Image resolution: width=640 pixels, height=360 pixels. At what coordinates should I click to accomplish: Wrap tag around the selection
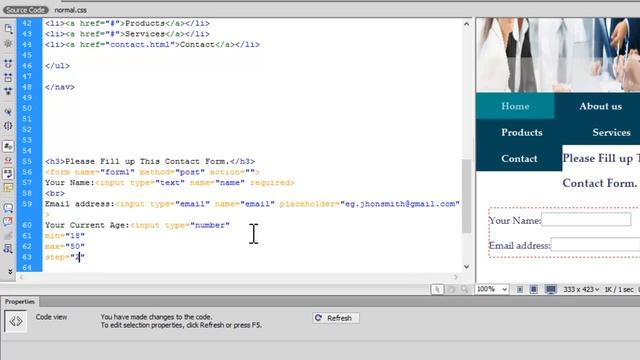(8, 236)
